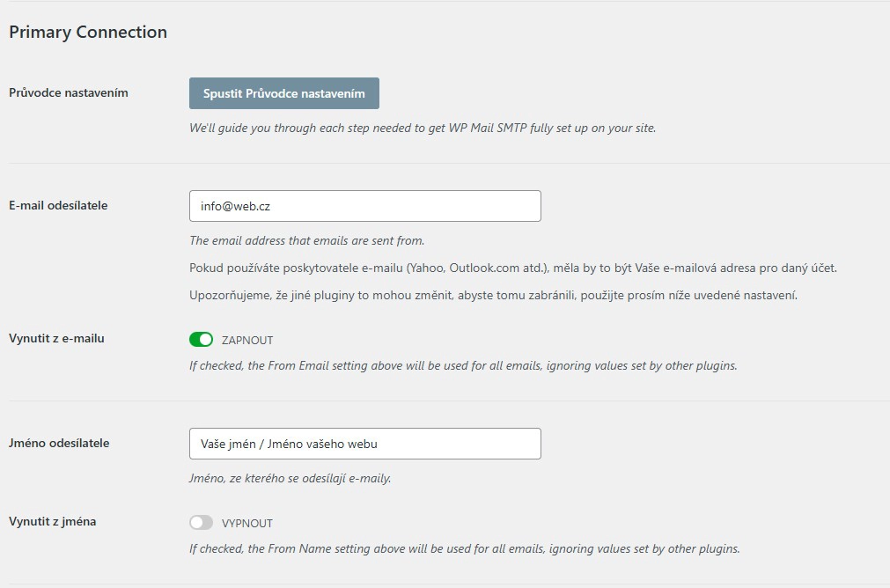Screen dimensions: 890x588
Task: Click the sender name placeholder text field
Action: pyautogui.click(x=365, y=443)
